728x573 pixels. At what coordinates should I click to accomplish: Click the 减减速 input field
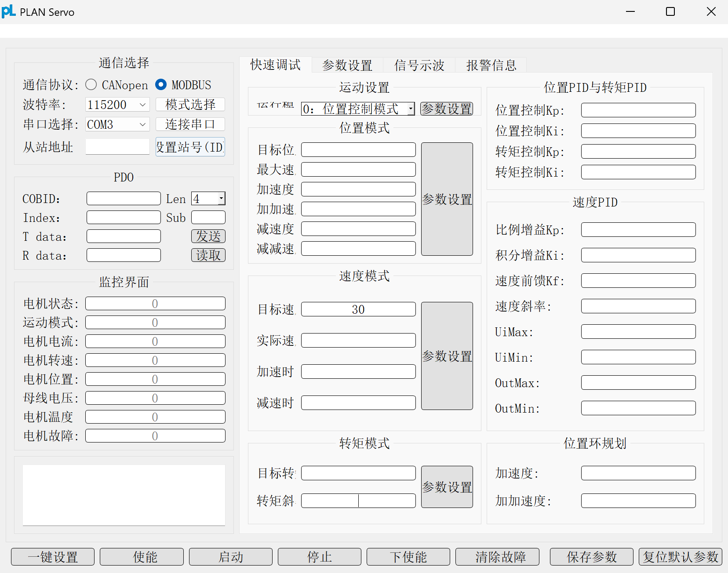(358, 249)
